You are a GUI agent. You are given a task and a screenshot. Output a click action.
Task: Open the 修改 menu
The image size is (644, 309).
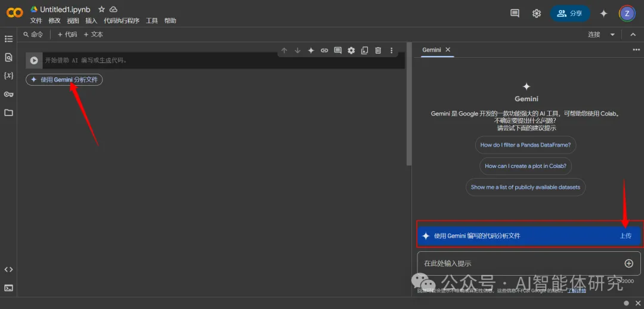coord(55,20)
